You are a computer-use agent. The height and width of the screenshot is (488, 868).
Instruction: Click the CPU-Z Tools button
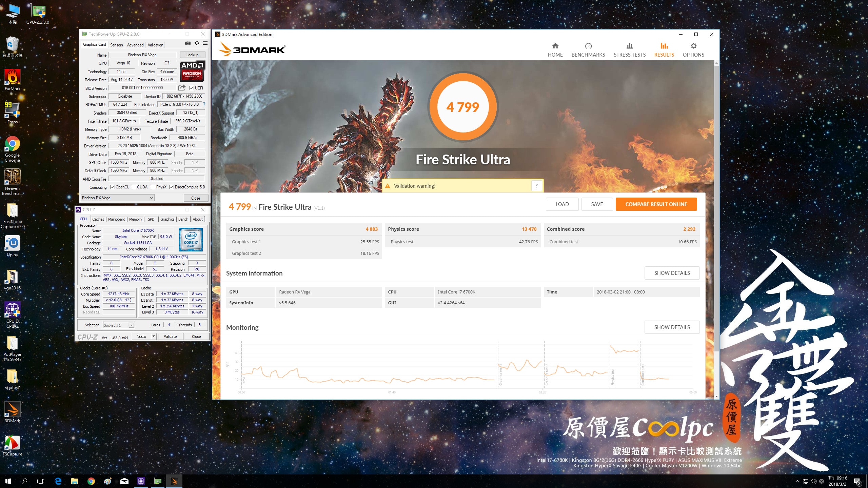click(x=141, y=337)
